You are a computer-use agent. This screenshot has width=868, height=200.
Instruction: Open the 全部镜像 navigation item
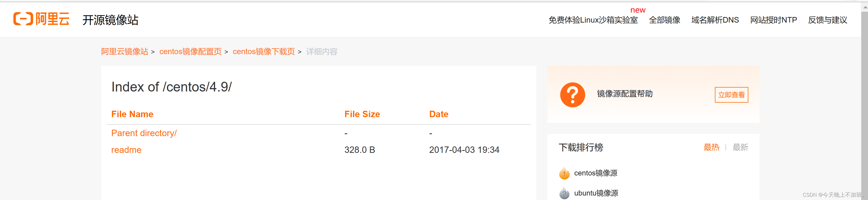[664, 20]
